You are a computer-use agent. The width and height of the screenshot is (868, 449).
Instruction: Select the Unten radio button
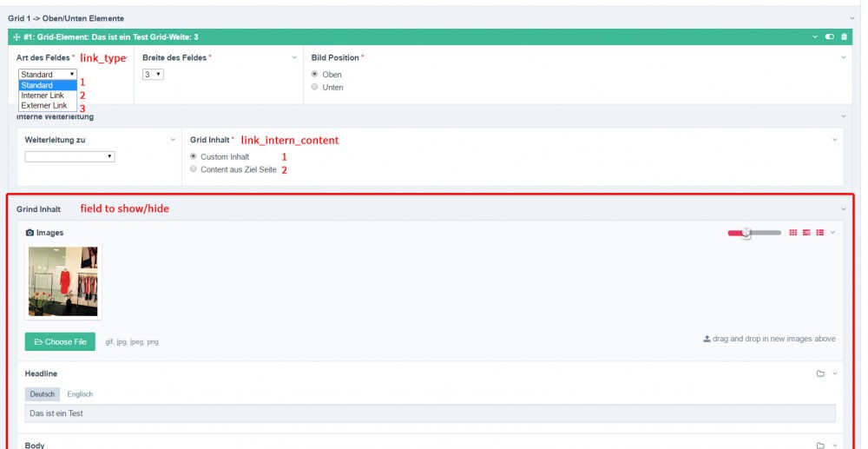pyautogui.click(x=315, y=87)
